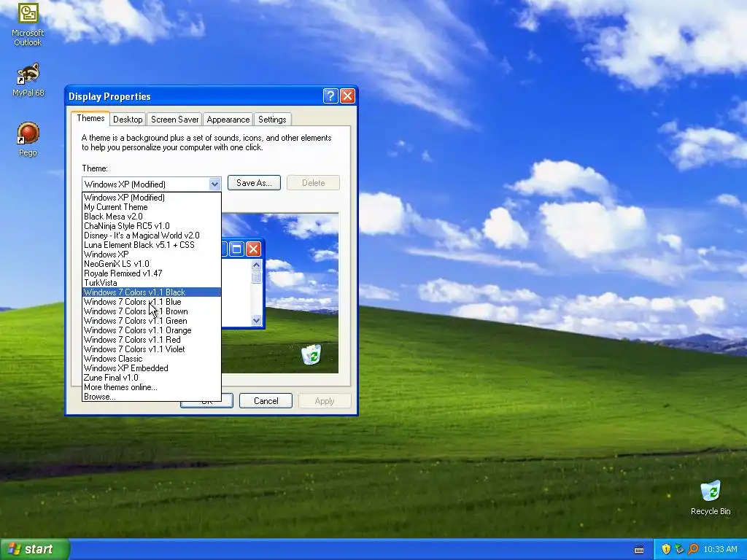Switch to the Themes tab
747x560 pixels.
tap(90, 119)
